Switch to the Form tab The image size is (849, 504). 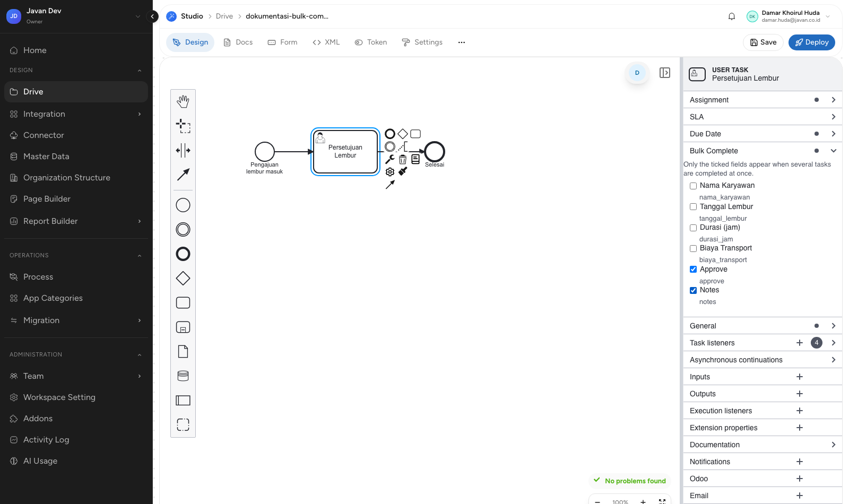pos(282,42)
